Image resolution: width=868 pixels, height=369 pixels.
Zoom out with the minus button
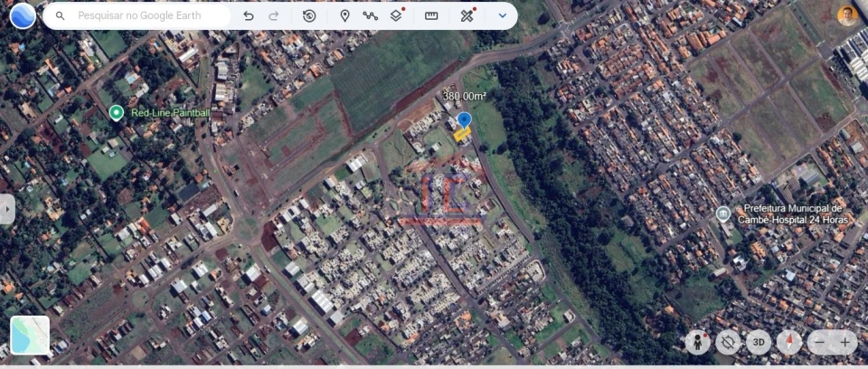[x=819, y=342]
